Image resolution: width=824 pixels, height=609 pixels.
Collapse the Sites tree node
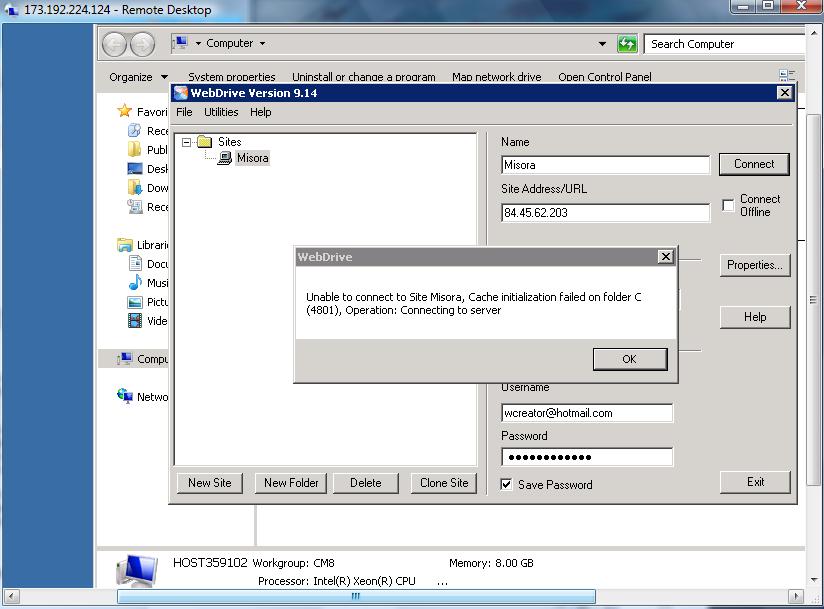pos(186,142)
